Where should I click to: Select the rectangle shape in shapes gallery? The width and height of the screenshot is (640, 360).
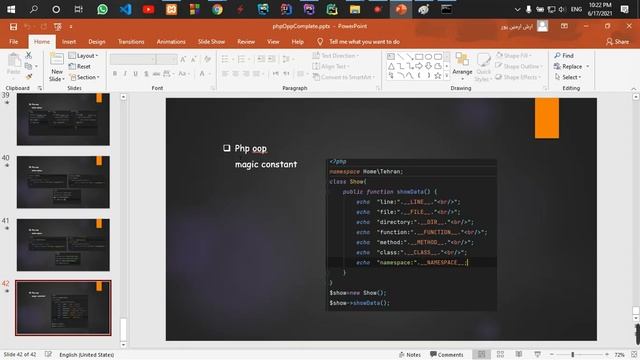coord(419,57)
